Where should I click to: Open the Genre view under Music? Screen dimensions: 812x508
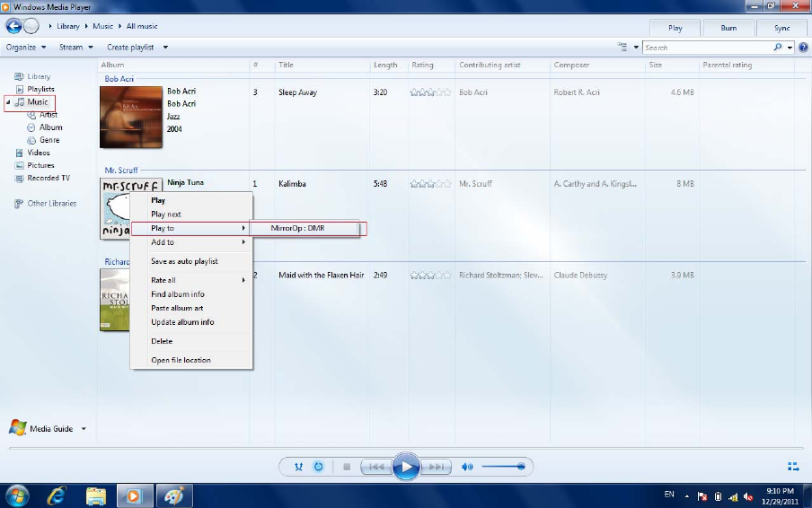pyautogui.click(x=43, y=140)
